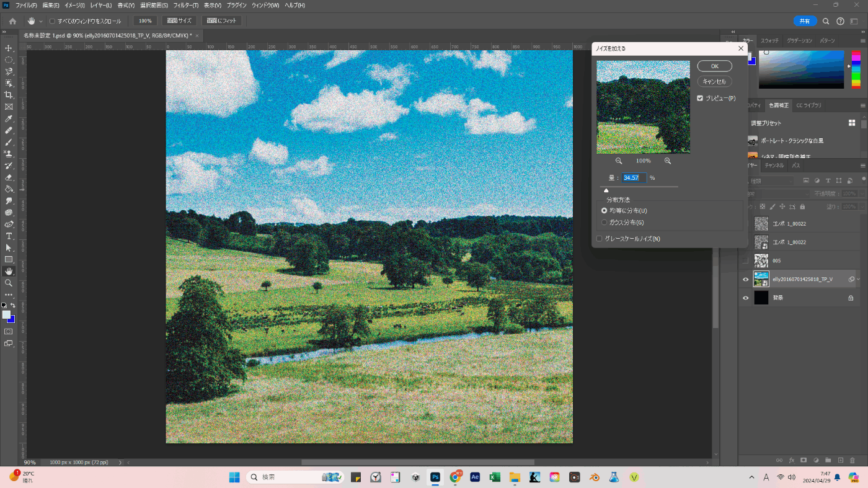The width and height of the screenshot is (868, 488).
Task: Click the color picker gradient field
Action: (801, 69)
